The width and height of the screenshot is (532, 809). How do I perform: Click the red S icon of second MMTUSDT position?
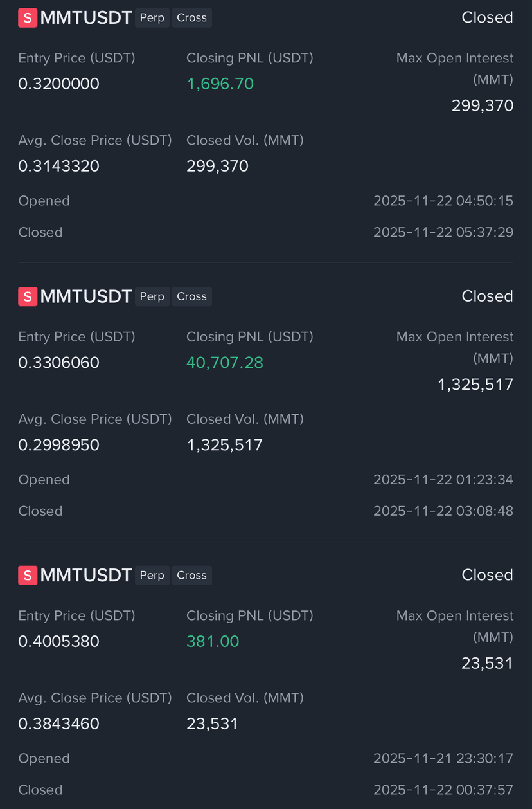click(27, 296)
